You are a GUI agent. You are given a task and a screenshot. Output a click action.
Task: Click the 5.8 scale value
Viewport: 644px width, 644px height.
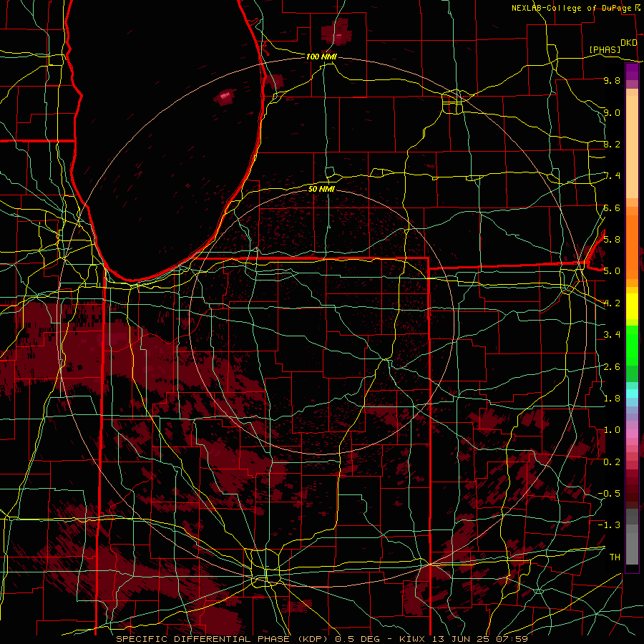pyautogui.click(x=612, y=239)
